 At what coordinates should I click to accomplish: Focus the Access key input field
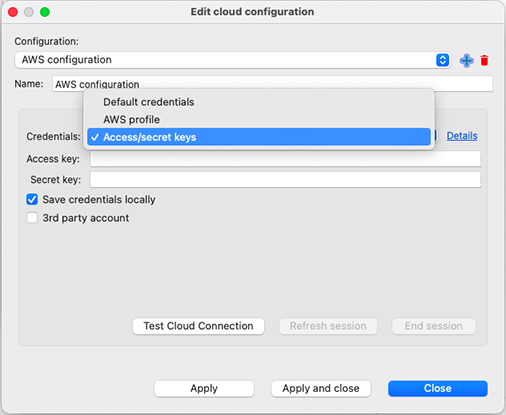tap(285, 159)
